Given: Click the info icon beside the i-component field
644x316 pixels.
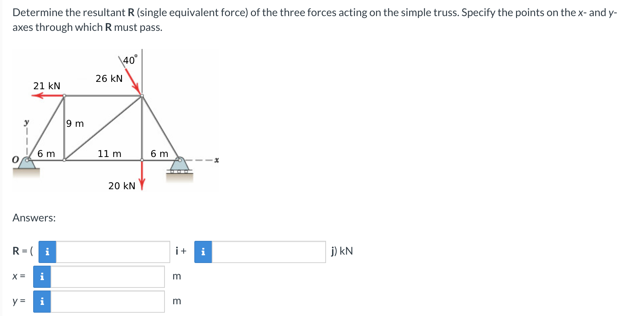Looking at the screenshot, I should (x=47, y=252).
